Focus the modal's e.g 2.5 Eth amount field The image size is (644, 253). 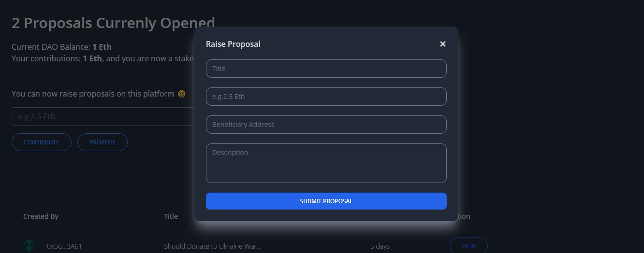click(326, 97)
